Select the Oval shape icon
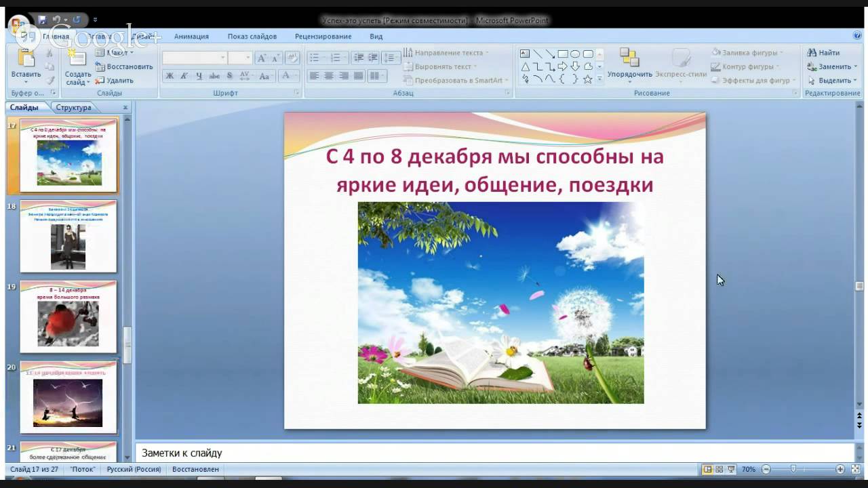This screenshot has height=488, width=868. click(x=575, y=54)
